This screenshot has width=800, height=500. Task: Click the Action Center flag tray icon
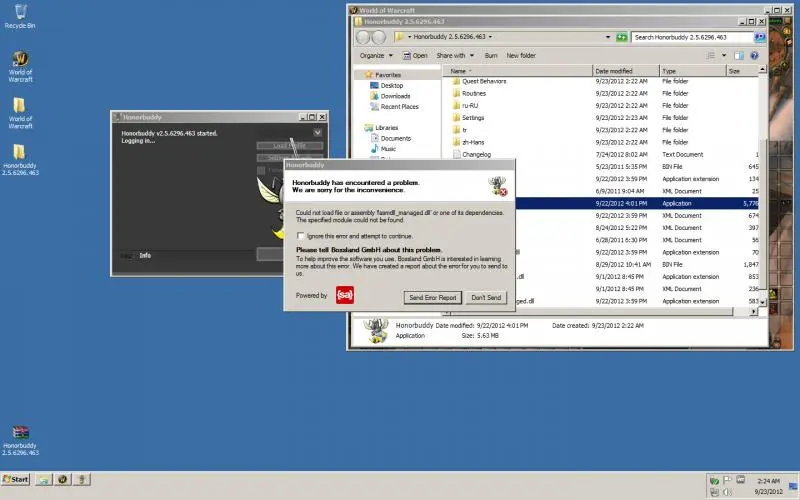click(728, 480)
